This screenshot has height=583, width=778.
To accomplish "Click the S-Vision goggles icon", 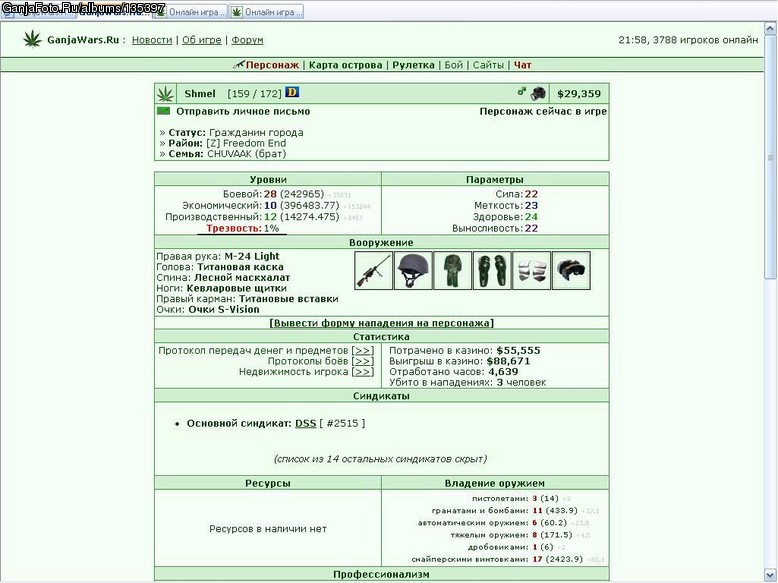I will click(x=571, y=270).
